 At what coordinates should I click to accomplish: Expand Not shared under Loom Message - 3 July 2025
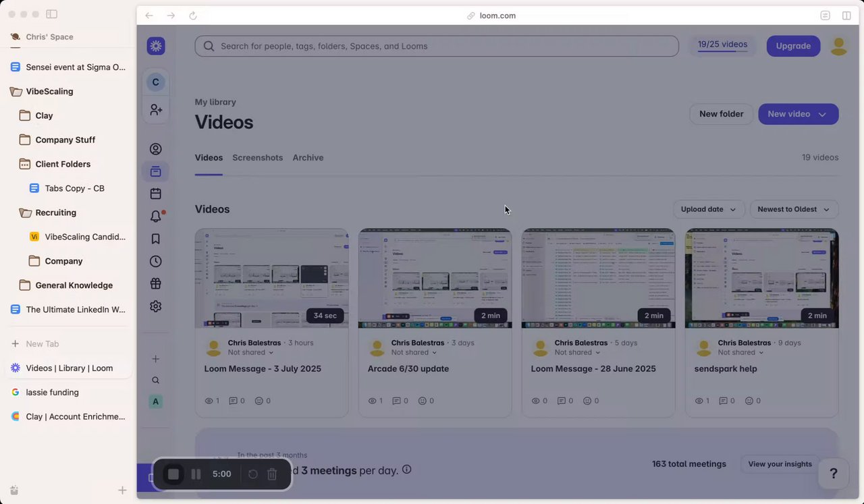[x=251, y=352]
